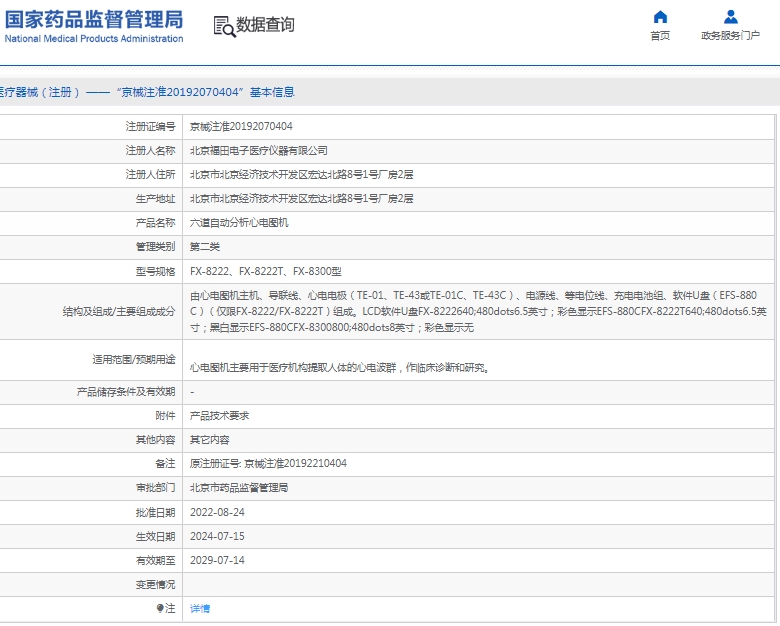Click management class value 第二类
This screenshot has width=780, height=626.
point(205,247)
